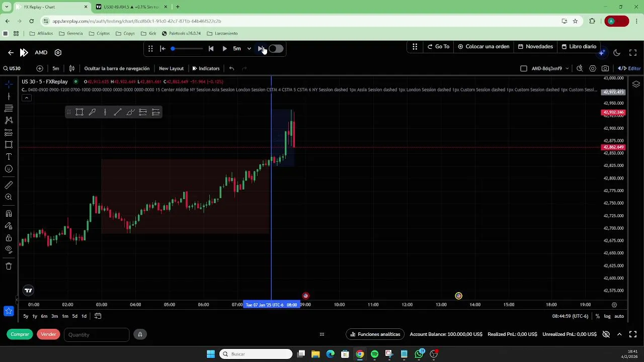Open the Indicators menu

pos(206,68)
